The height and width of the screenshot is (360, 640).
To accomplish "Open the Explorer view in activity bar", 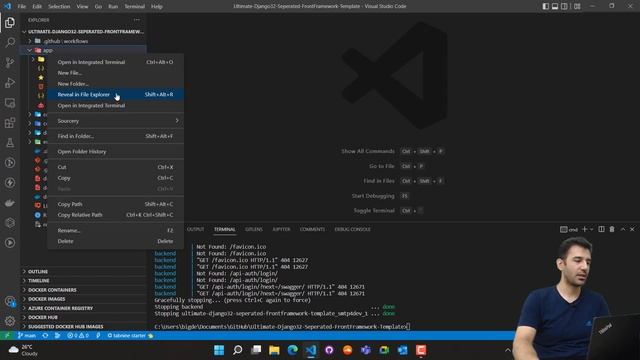I will coord(10,22).
